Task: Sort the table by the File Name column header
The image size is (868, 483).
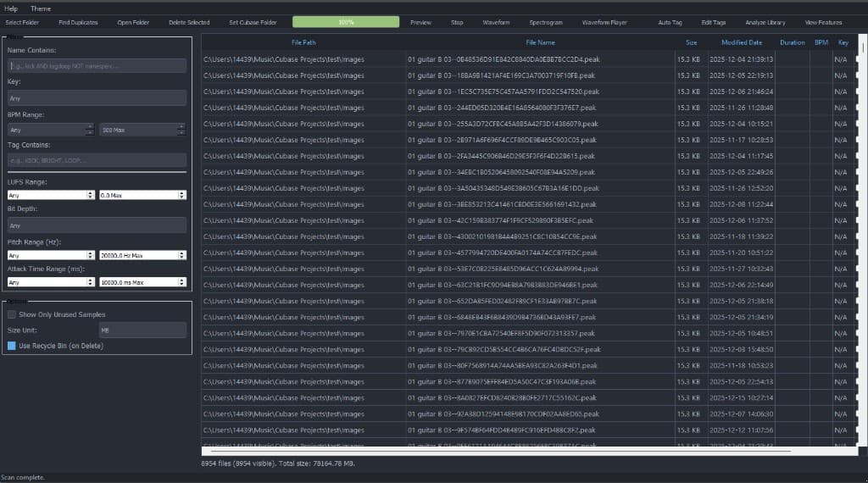Action: (x=540, y=42)
